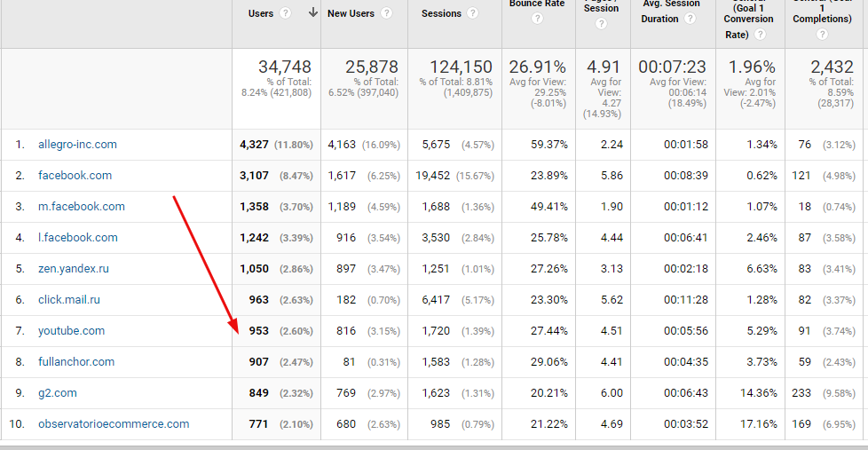Screen dimensions: 868x450
Task: Select completions value 233 for g2.com
Action: click(x=801, y=393)
